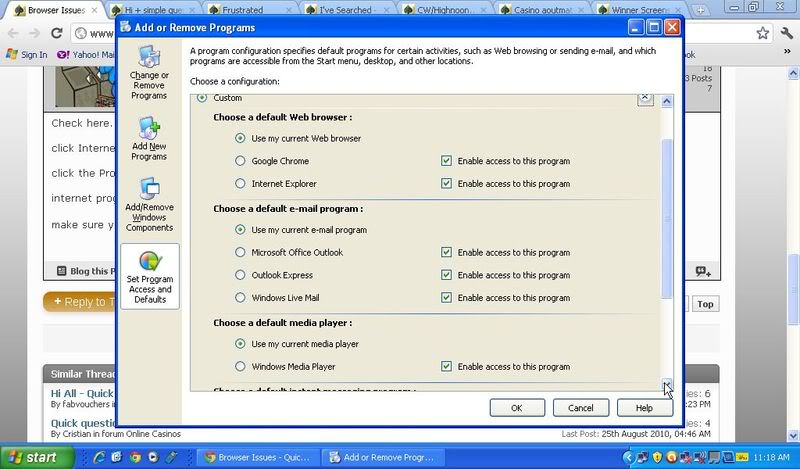Launch Internet Explorer from Quick Launch

pyautogui.click(x=99, y=457)
